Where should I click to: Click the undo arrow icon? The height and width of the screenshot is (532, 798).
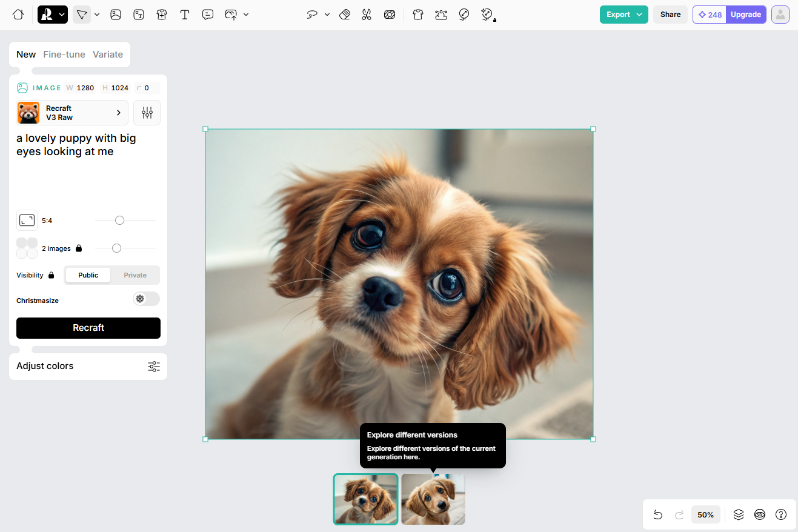coord(658,515)
